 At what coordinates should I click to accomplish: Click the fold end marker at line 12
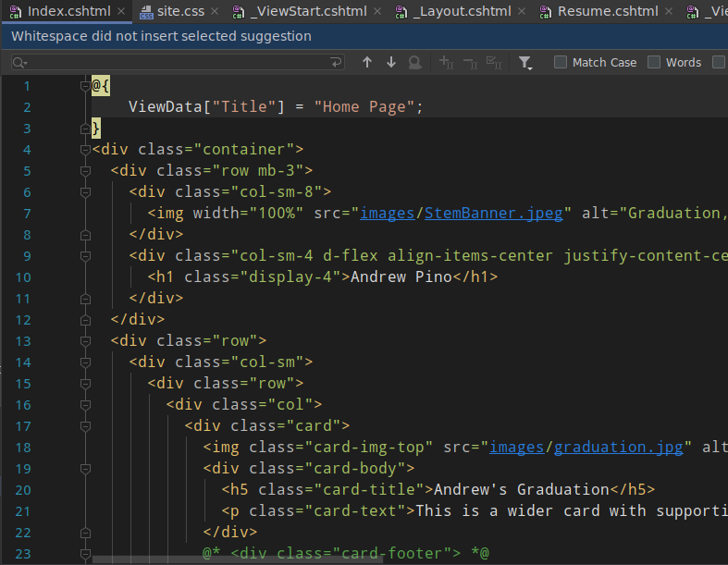pos(85,320)
